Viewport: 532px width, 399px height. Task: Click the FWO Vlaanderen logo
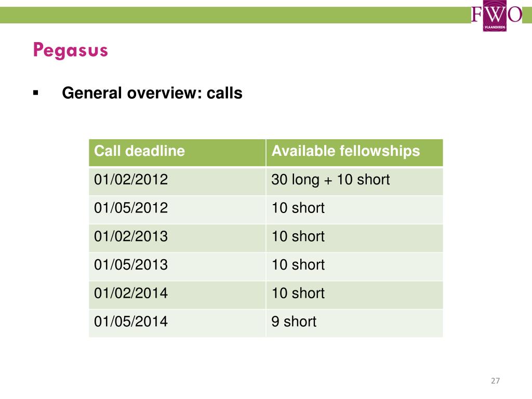point(496,16)
